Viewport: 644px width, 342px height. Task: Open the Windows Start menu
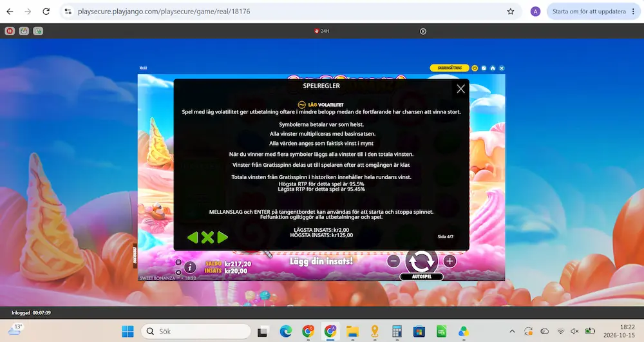coord(128,331)
